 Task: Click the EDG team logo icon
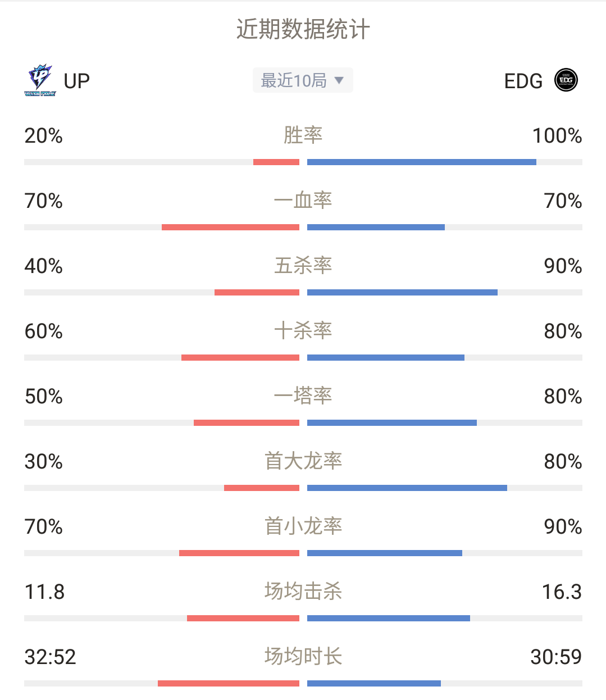[x=566, y=80]
